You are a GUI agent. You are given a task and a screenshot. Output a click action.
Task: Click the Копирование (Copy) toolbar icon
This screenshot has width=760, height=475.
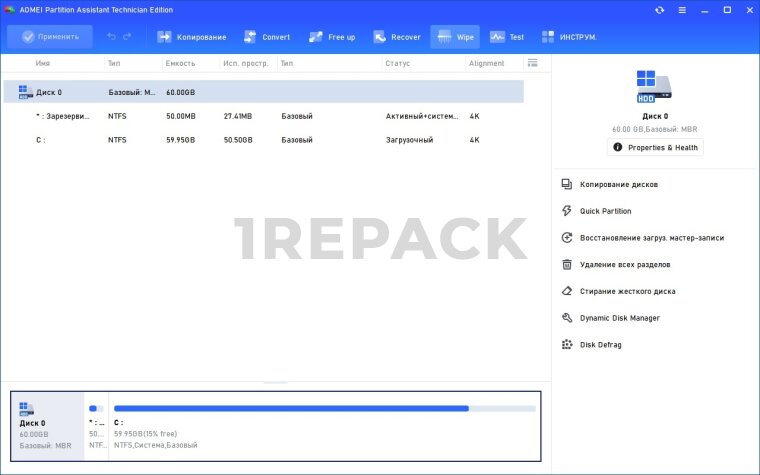[x=165, y=37]
